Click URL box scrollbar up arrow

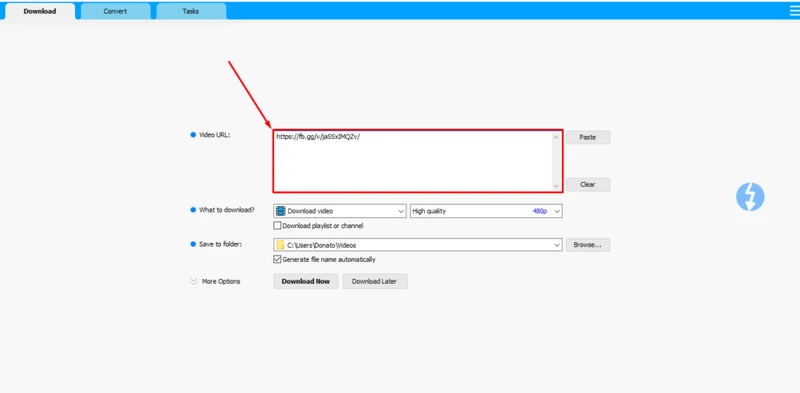pyautogui.click(x=557, y=137)
